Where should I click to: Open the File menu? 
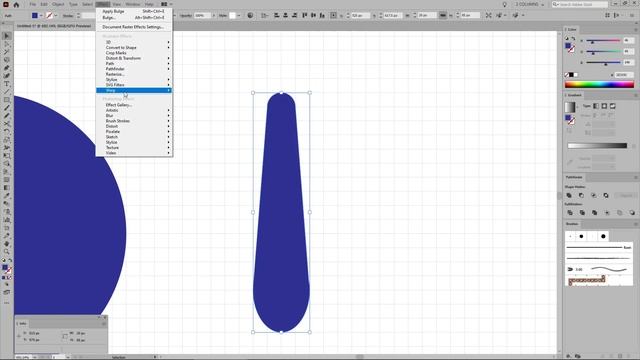click(33, 4)
